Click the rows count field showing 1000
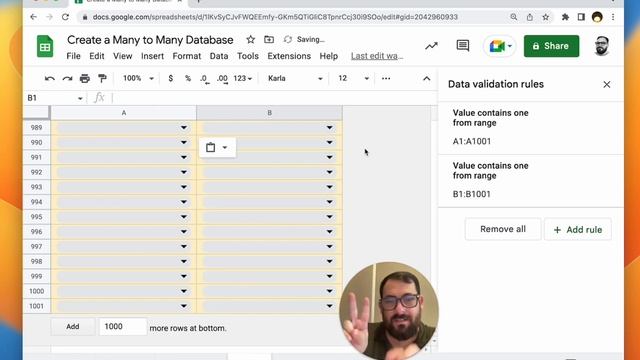This screenshot has width=640, height=360. tap(122, 327)
